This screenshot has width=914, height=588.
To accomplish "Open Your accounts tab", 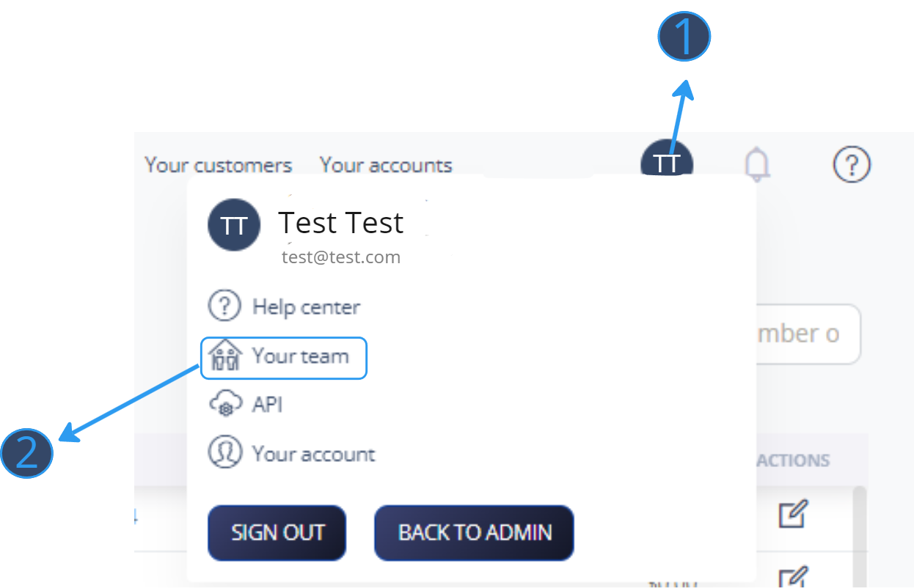I will tap(386, 165).
